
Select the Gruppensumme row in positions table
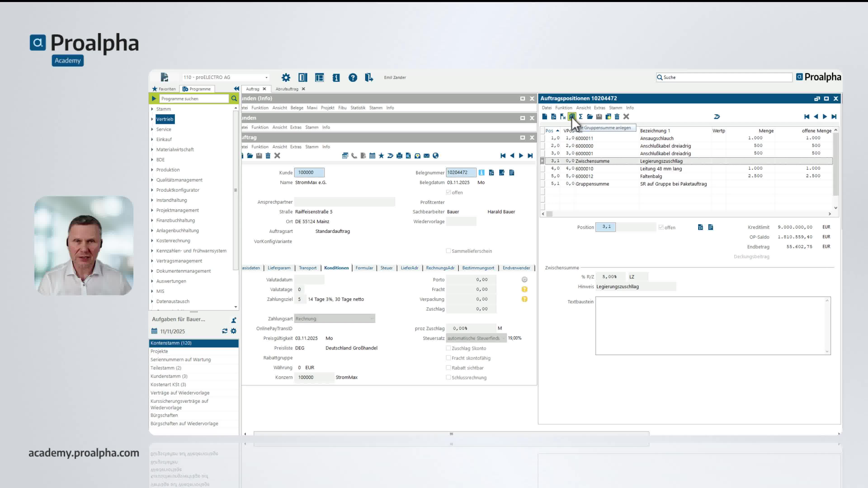click(x=592, y=184)
